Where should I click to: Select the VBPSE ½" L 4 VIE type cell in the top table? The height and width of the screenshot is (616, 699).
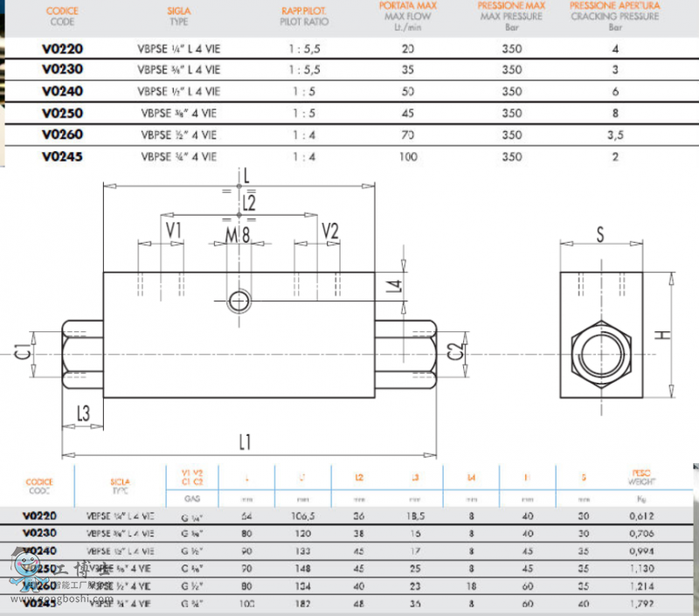(178, 92)
